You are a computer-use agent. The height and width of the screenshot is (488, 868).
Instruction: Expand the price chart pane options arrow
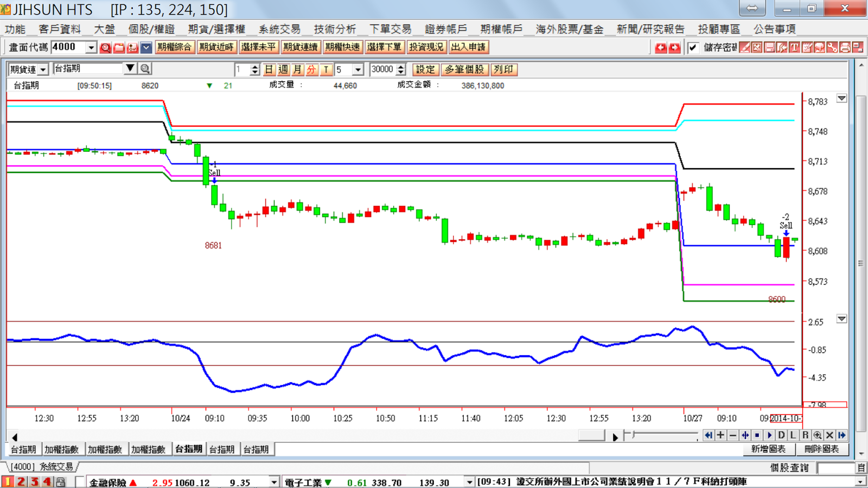coord(841,99)
